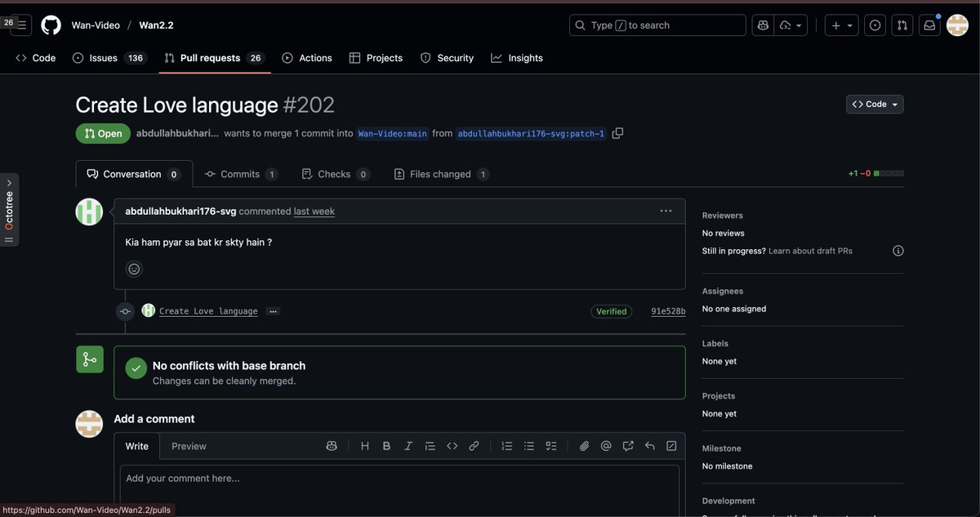The height and width of the screenshot is (517, 980).
Task: Insert a bulleted list in comment
Action: pyautogui.click(x=529, y=446)
